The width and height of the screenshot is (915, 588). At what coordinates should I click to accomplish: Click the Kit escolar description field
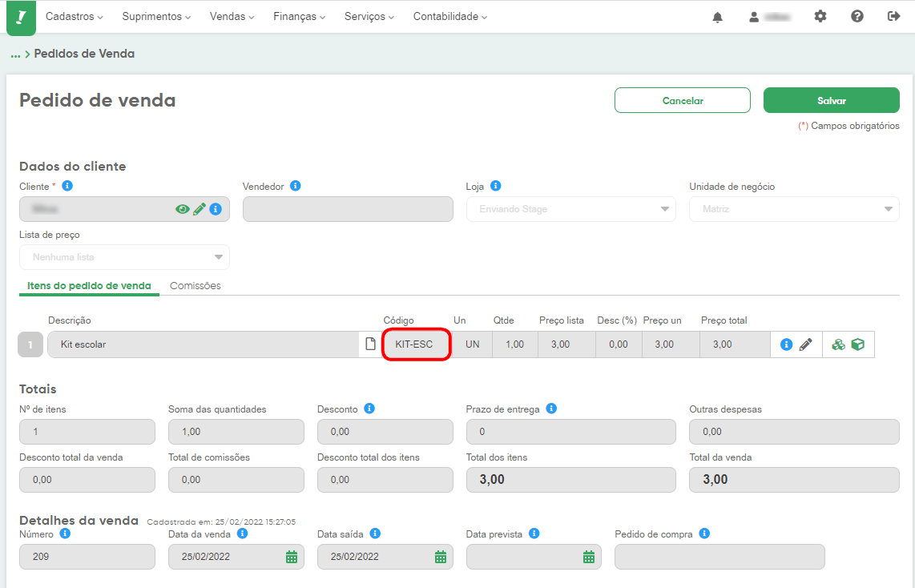click(x=204, y=344)
